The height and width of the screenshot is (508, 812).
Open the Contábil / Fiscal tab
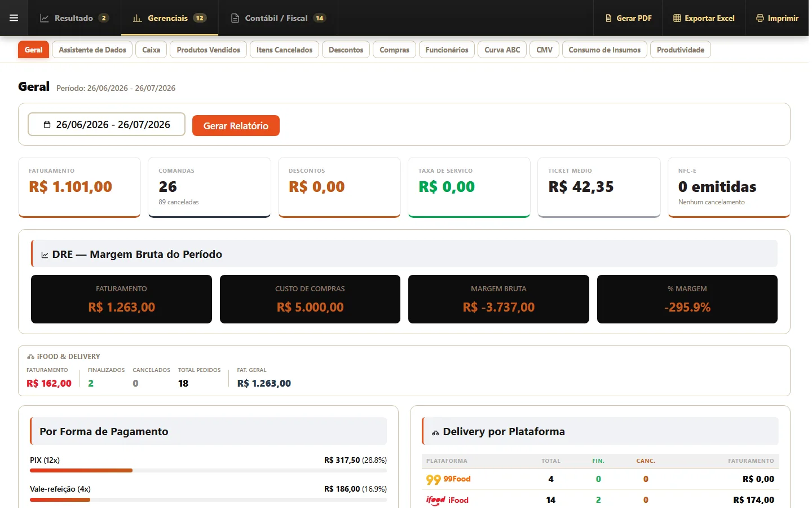coord(278,18)
